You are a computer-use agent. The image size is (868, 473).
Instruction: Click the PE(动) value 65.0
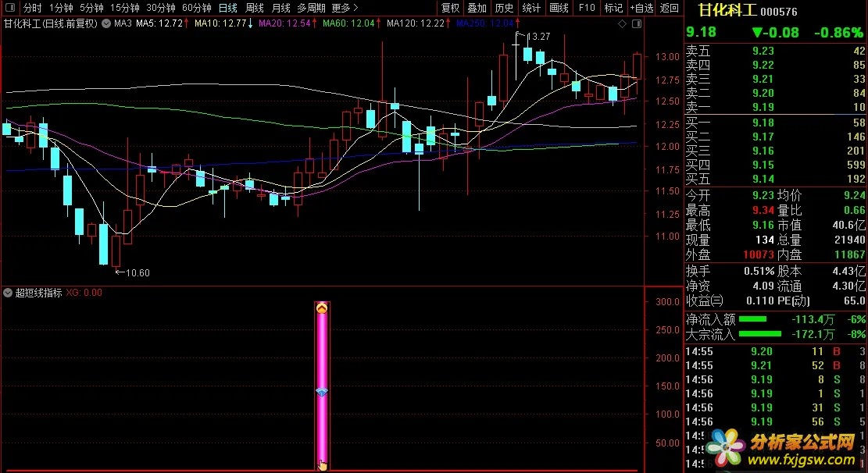855,301
